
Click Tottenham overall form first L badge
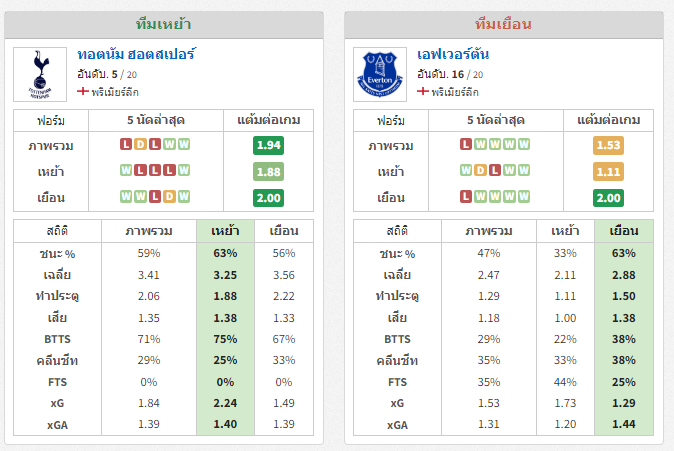tap(126, 144)
